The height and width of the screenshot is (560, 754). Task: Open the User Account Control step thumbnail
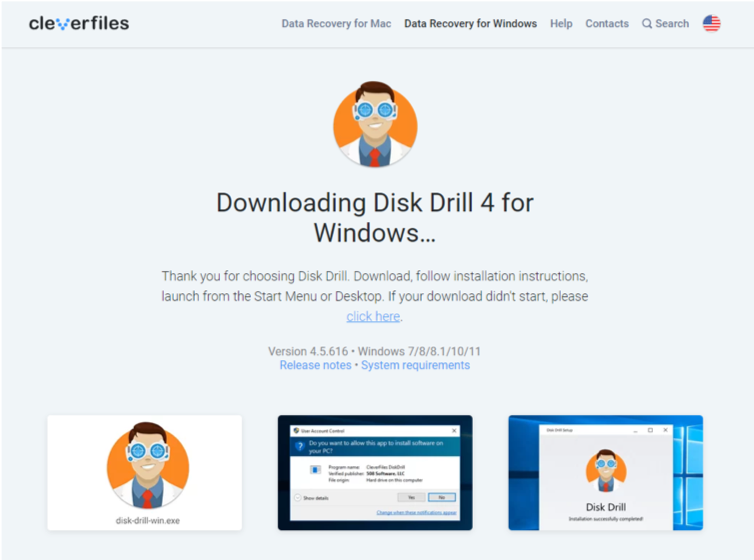point(375,473)
